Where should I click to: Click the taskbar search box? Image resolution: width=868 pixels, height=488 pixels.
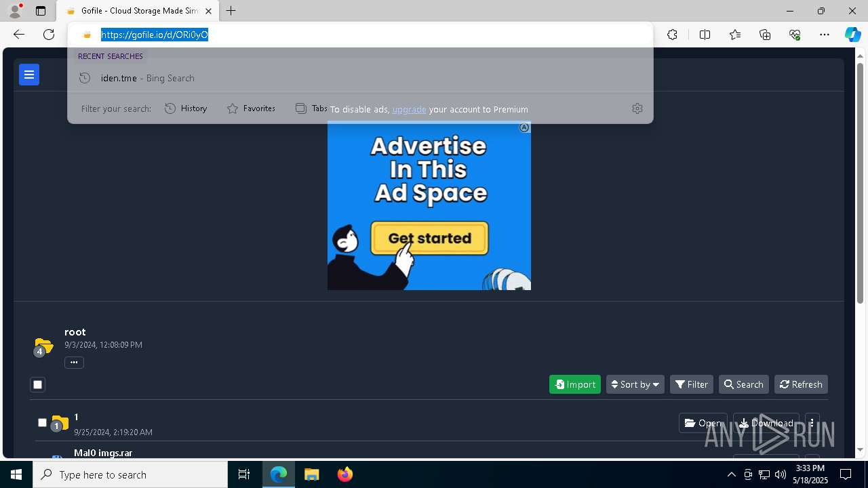[130, 474]
